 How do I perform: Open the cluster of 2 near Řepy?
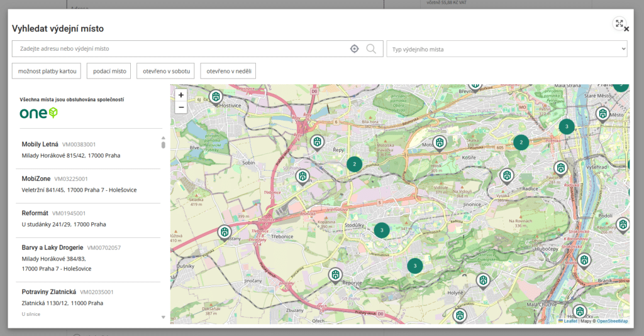click(x=355, y=164)
